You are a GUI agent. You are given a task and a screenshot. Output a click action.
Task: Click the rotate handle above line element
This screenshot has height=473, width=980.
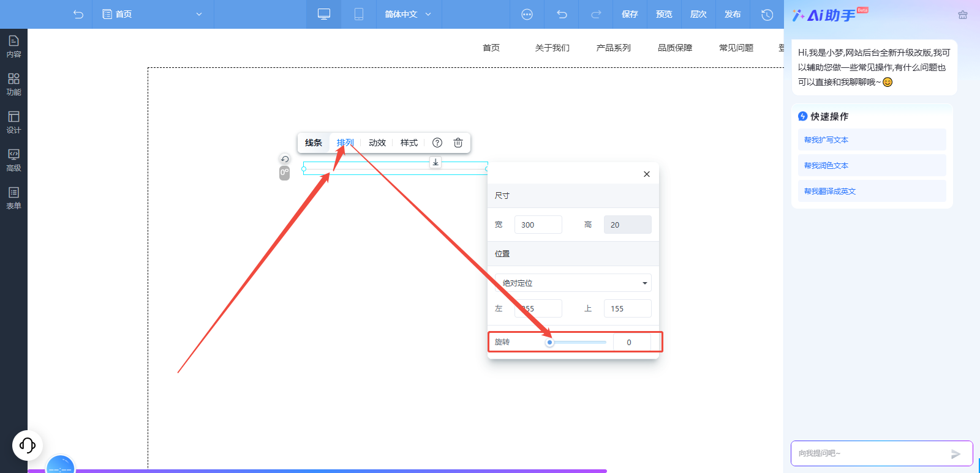click(284, 159)
